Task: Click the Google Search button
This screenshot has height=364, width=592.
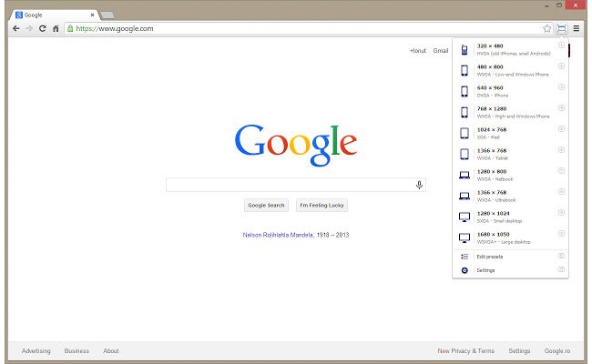Action: pyautogui.click(x=266, y=205)
